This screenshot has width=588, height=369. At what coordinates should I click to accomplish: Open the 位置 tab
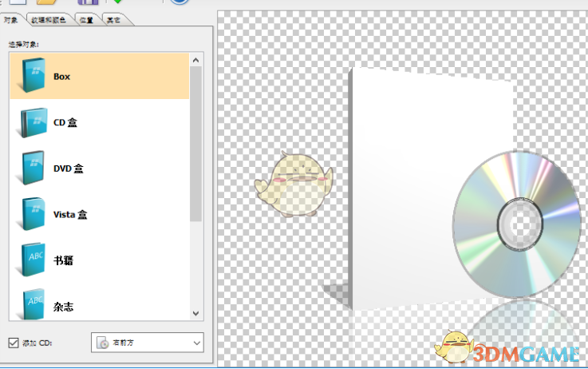[x=86, y=20]
